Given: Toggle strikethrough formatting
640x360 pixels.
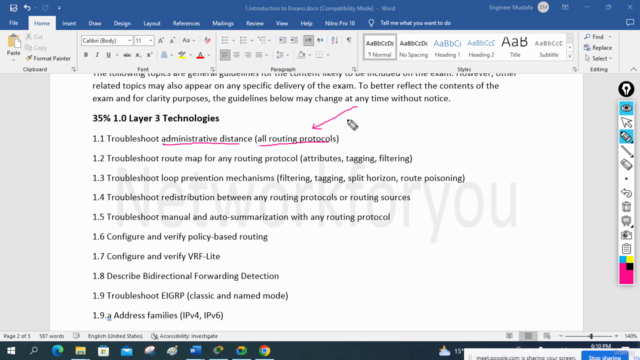Looking at the screenshot, I should point(127,55).
